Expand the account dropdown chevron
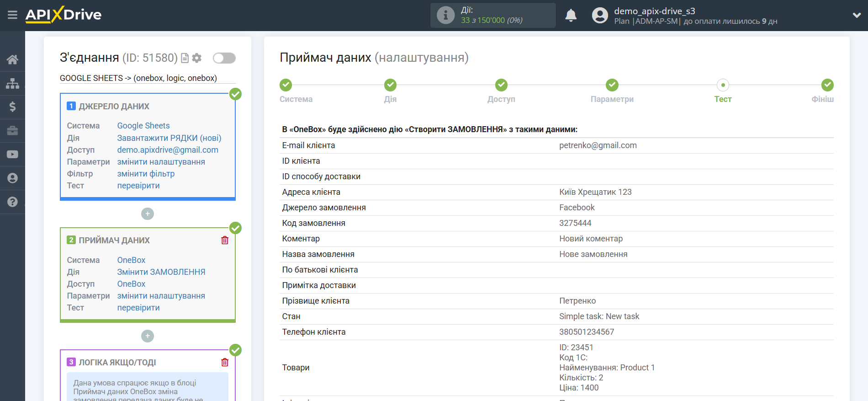The width and height of the screenshot is (868, 401). click(x=857, y=16)
